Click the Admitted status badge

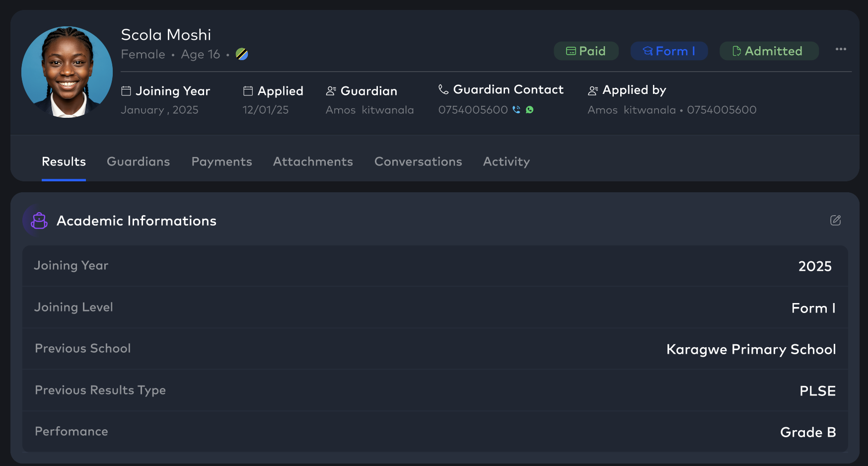pyautogui.click(x=768, y=51)
